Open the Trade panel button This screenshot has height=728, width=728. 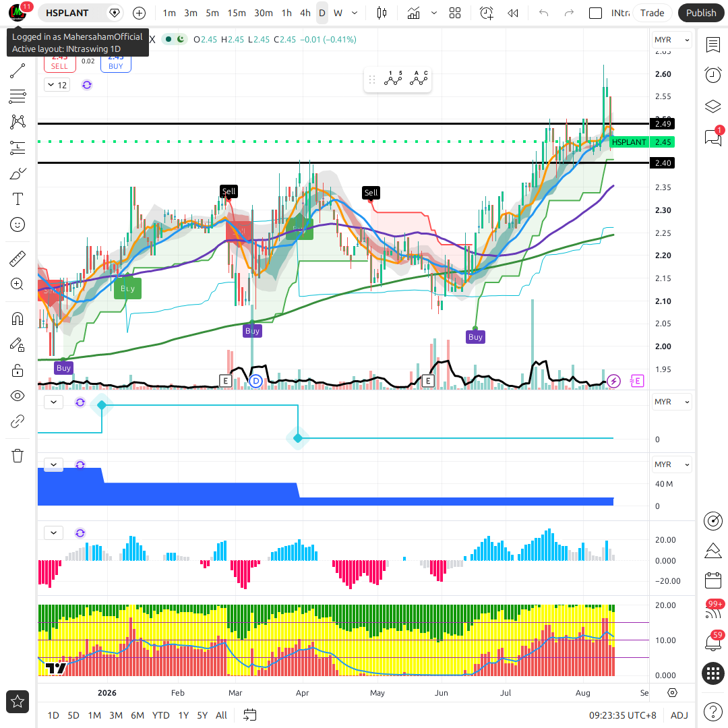652,13
